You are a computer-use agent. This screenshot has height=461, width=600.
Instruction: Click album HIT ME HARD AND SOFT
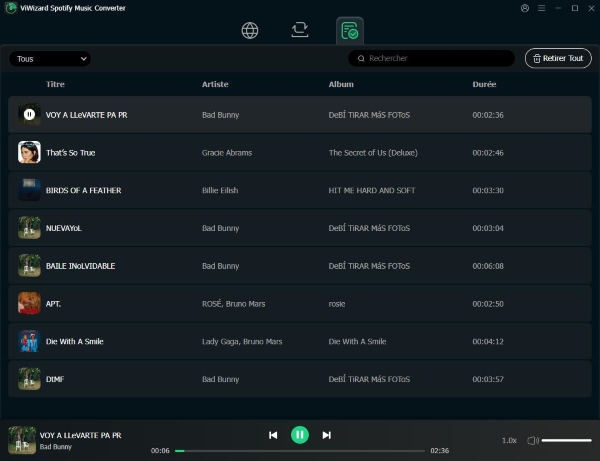[x=372, y=191]
